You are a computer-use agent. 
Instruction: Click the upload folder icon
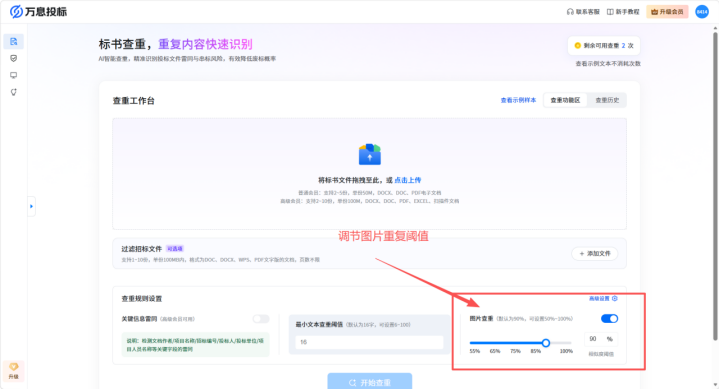click(370, 154)
